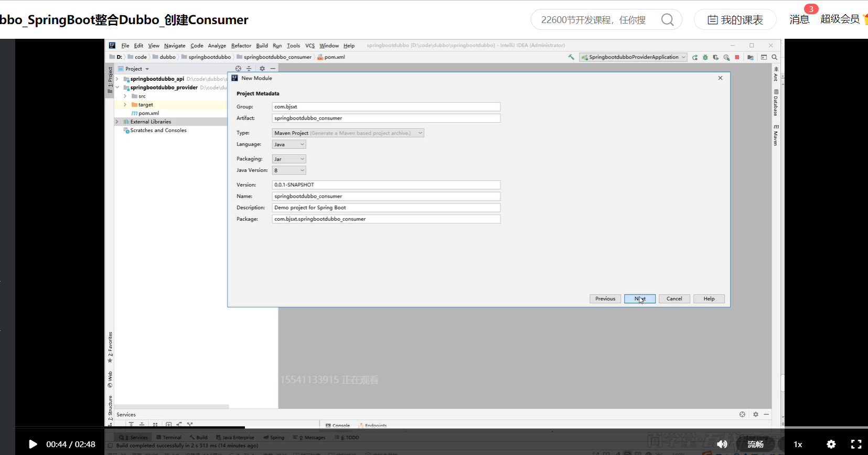Open the Project panel gear settings
The height and width of the screenshot is (455, 868).
(x=262, y=69)
